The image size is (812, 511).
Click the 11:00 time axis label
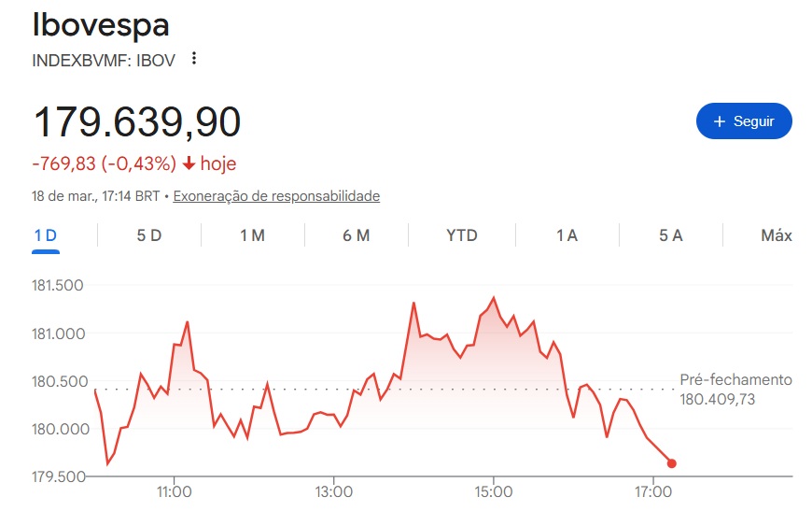tap(175, 491)
